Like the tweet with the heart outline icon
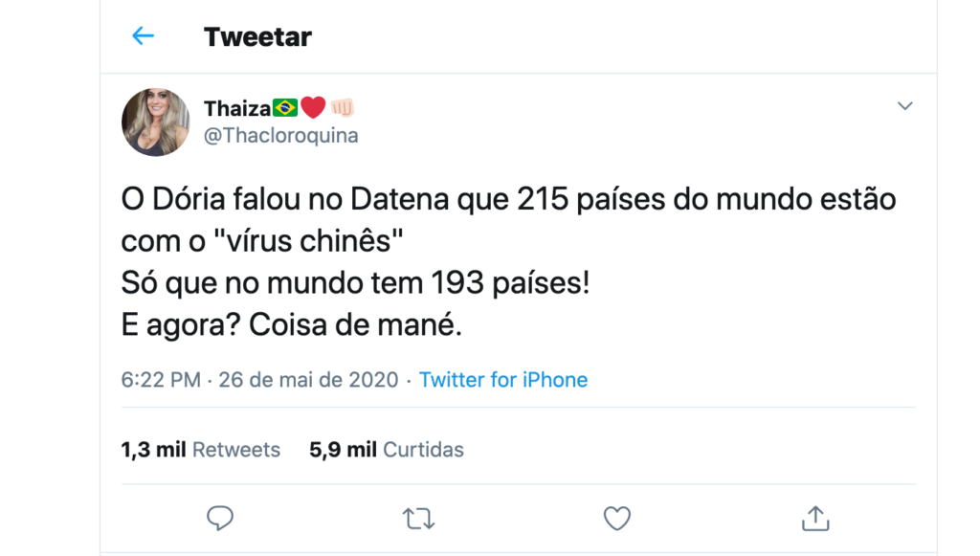The height and width of the screenshot is (556, 980). (616, 518)
